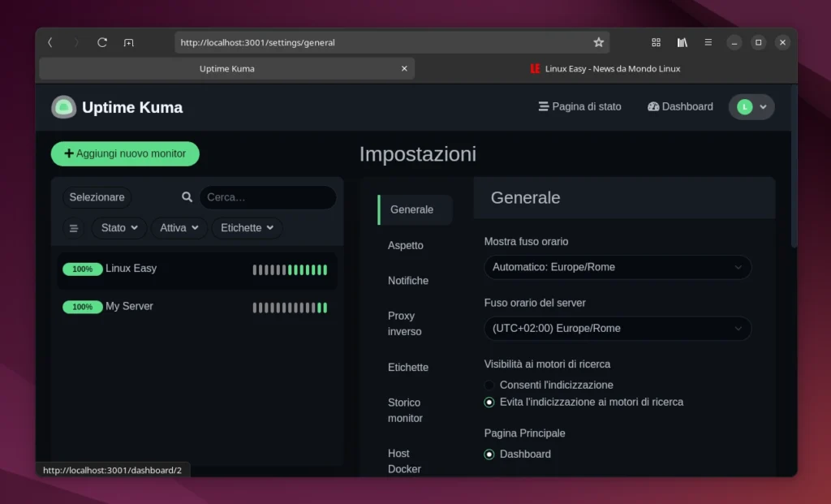Open the Stato filter dropdown
This screenshot has height=504, width=831.
(x=118, y=228)
